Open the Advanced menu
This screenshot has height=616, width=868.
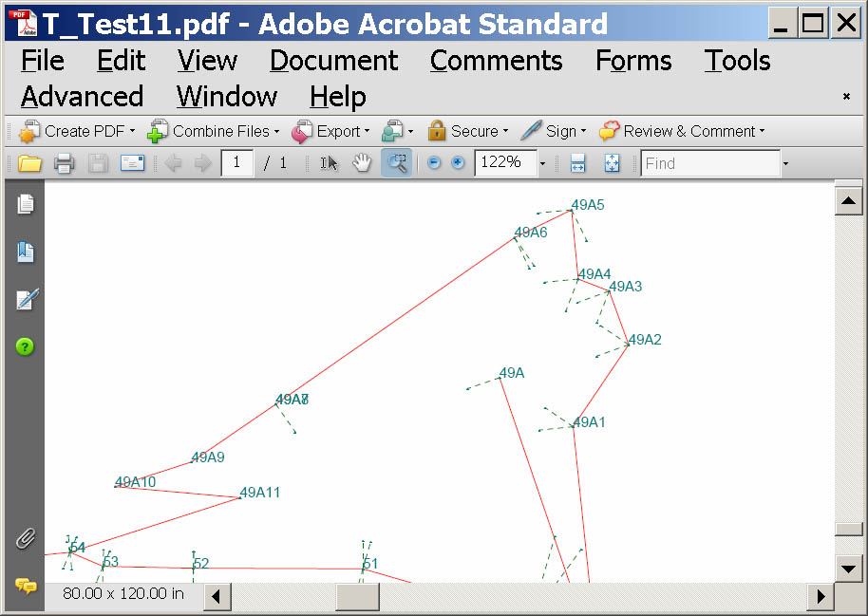point(82,97)
